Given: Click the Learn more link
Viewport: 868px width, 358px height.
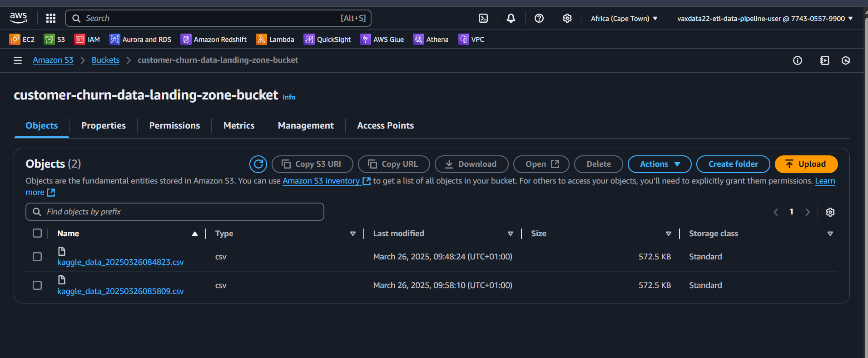Looking at the screenshot, I should pos(825,181).
